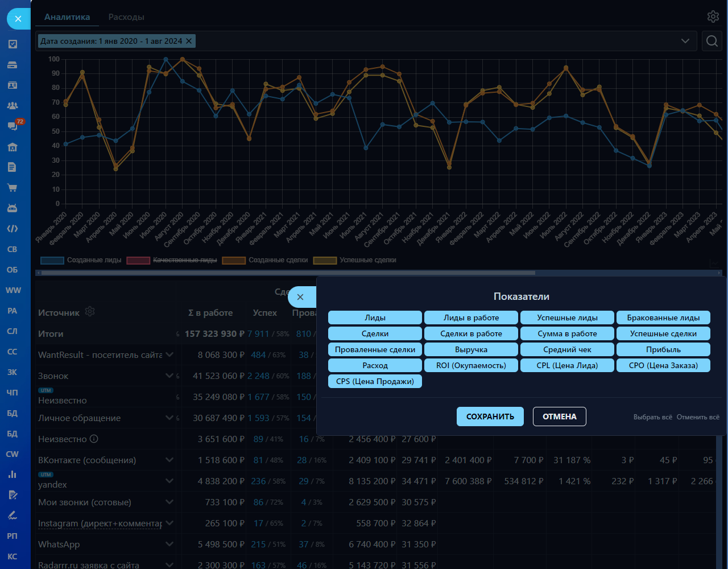Click the search magnifier button
This screenshot has width=728, height=569.
point(712,41)
